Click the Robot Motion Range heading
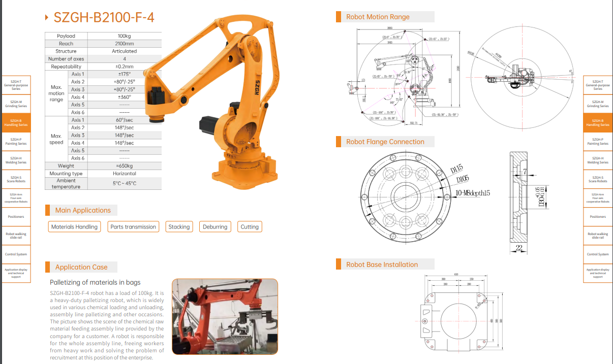The height and width of the screenshot is (364, 613). pyautogui.click(x=378, y=17)
